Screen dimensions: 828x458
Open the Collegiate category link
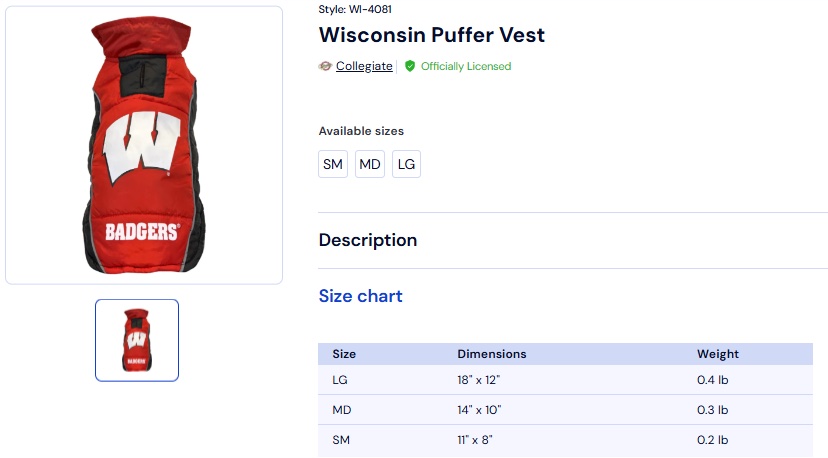pos(364,66)
